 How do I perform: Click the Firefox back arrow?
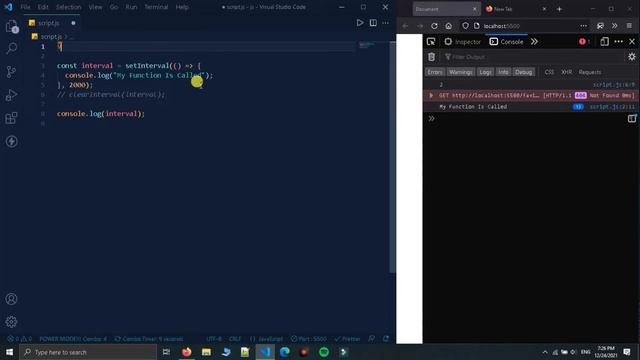[405, 26]
